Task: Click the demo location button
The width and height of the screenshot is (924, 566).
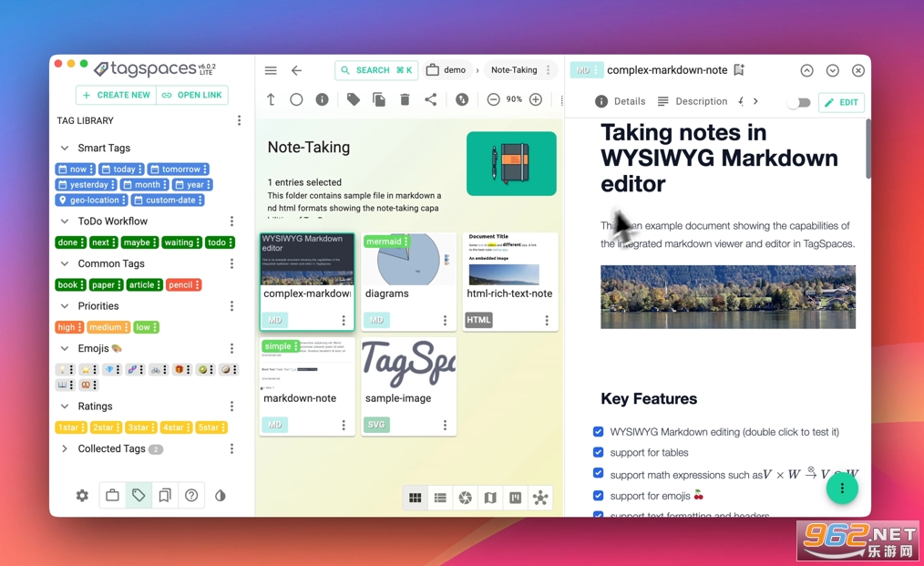Action: click(x=447, y=69)
